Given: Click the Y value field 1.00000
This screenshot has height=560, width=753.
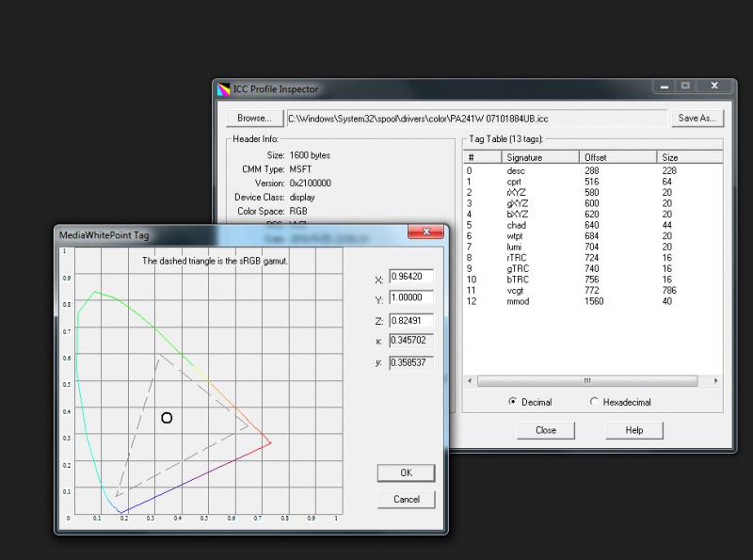Looking at the screenshot, I should [x=411, y=297].
